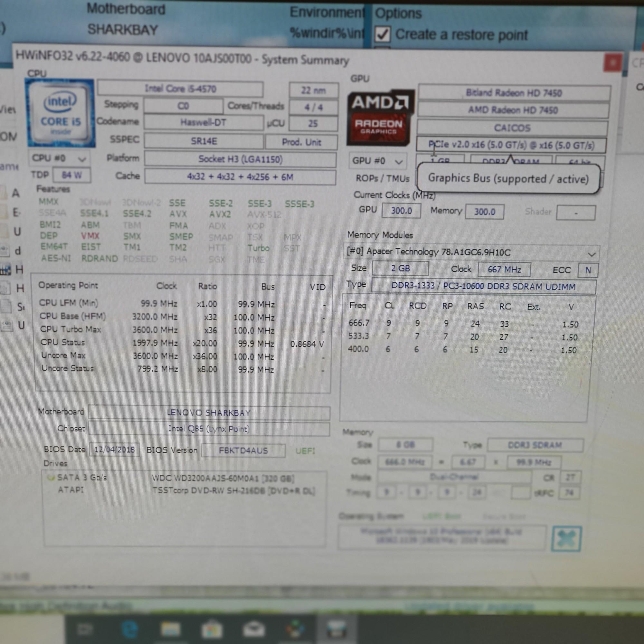Click the %windir%\inf Environment value in background
This screenshot has height=644, width=644.
[x=327, y=33]
